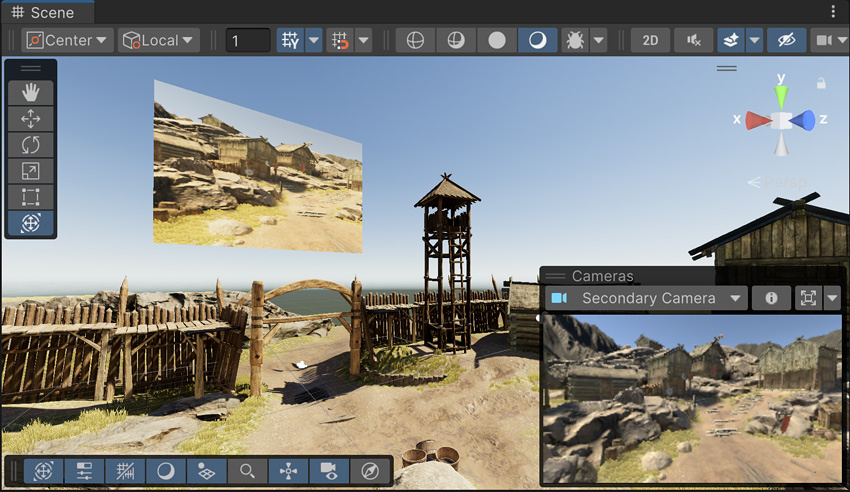
Task: Toggle 2D view mode
Action: click(650, 40)
